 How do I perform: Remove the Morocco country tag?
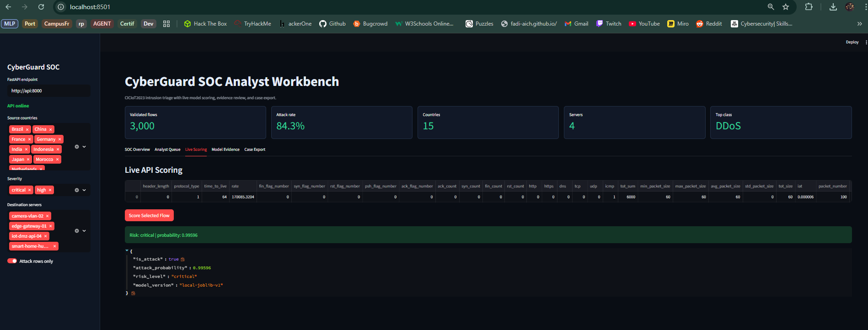pyautogui.click(x=57, y=160)
